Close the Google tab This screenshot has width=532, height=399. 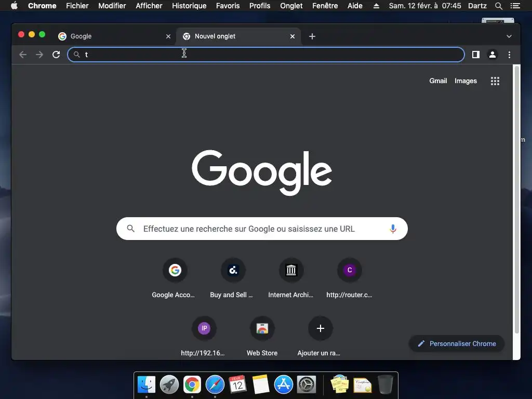[168, 36]
